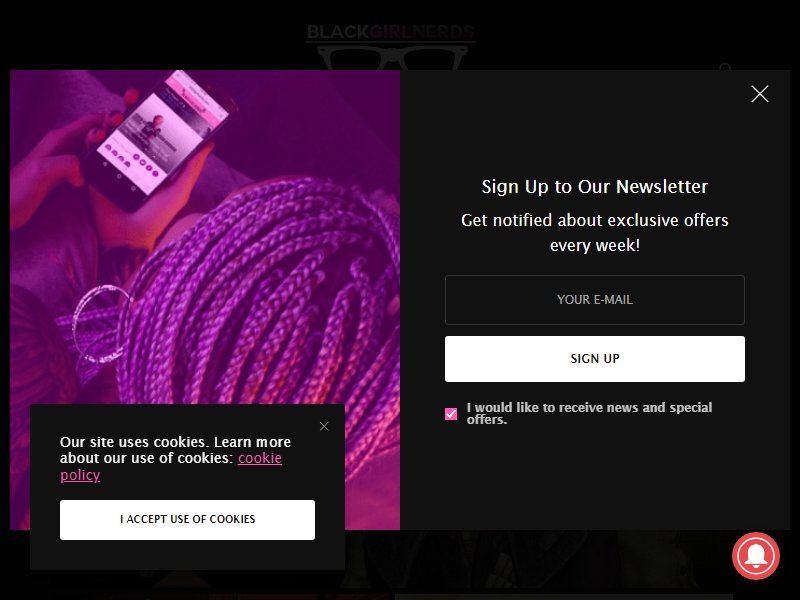Click the dimmed hamburger menu icon
This screenshot has height=600, width=800.
coord(59,66)
